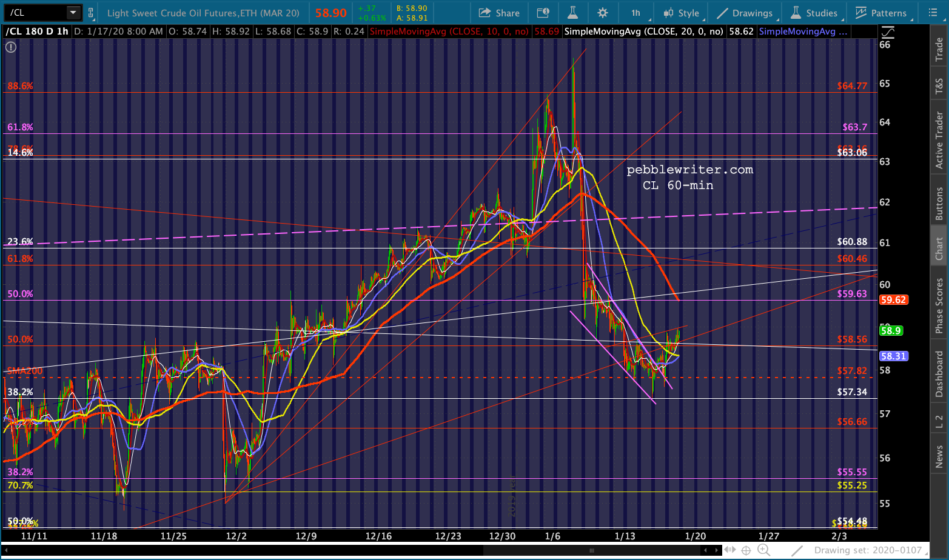Viewport: 949px width, 560px height.
Task: Click the horizontal chart scrollbar grip
Action: [591, 550]
